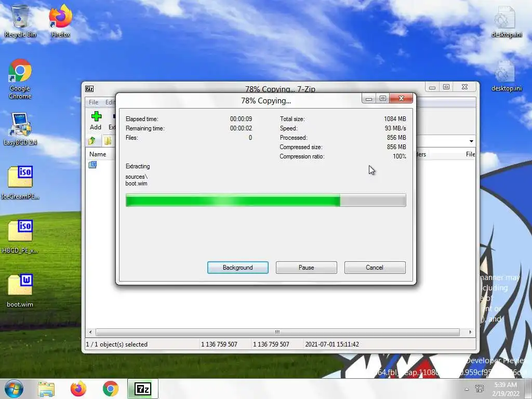Image resolution: width=532 pixels, height=399 pixels.
Task: Send the copy operation to Background
Action: click(x=238, y=268)
